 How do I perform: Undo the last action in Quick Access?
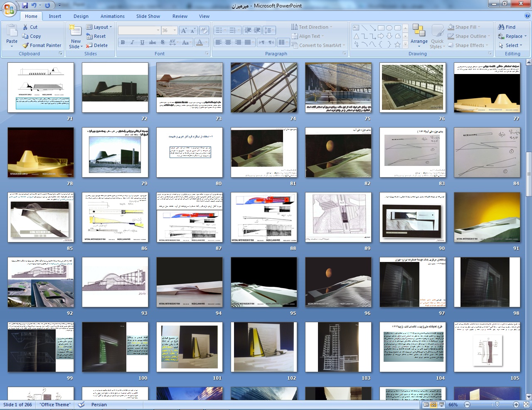click(34, 5)
